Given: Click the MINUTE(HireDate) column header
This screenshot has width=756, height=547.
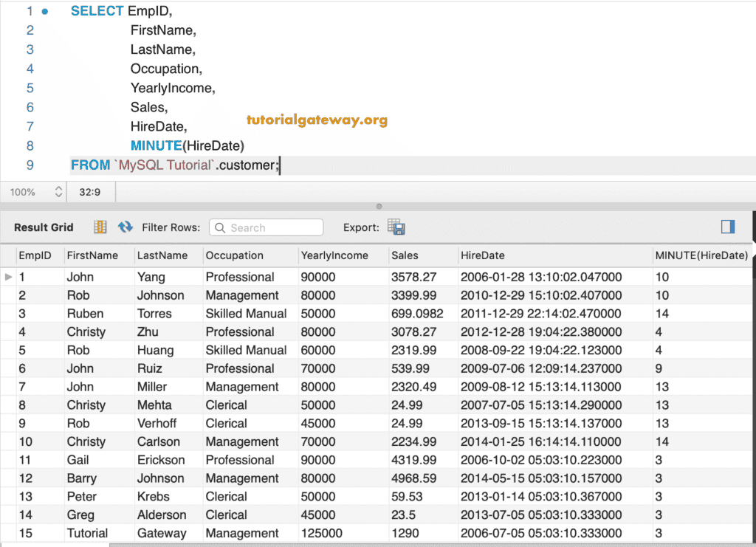Looking at the screenshot, I should click(701, 255).
